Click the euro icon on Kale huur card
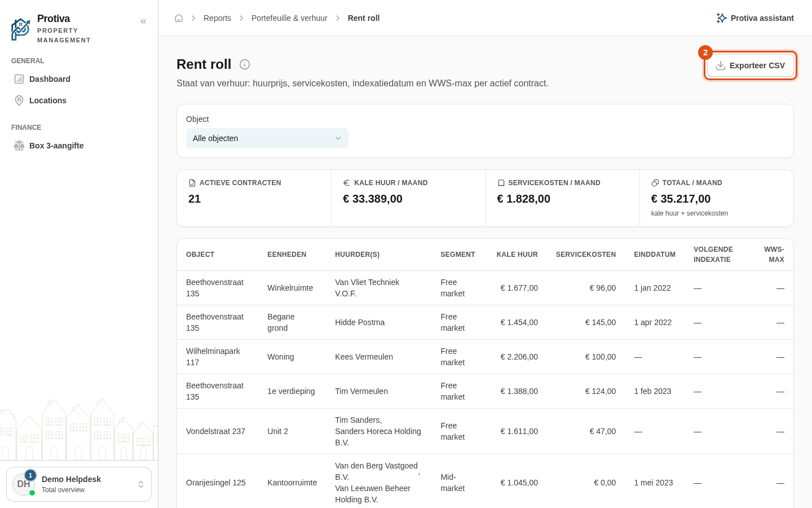The image size is (812, 508). 347,183
